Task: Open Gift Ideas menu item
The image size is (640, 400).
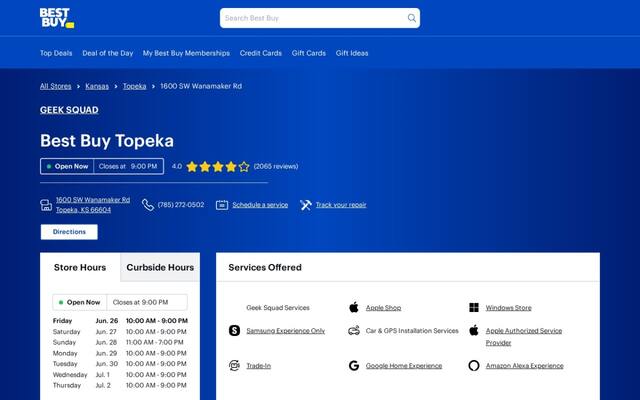Action: pos(352,53)
